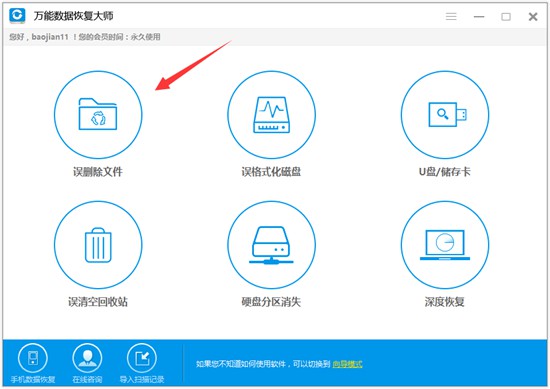Maximize the data recovery window
This screenshot has height=389, width=550.
click(506, 16)
